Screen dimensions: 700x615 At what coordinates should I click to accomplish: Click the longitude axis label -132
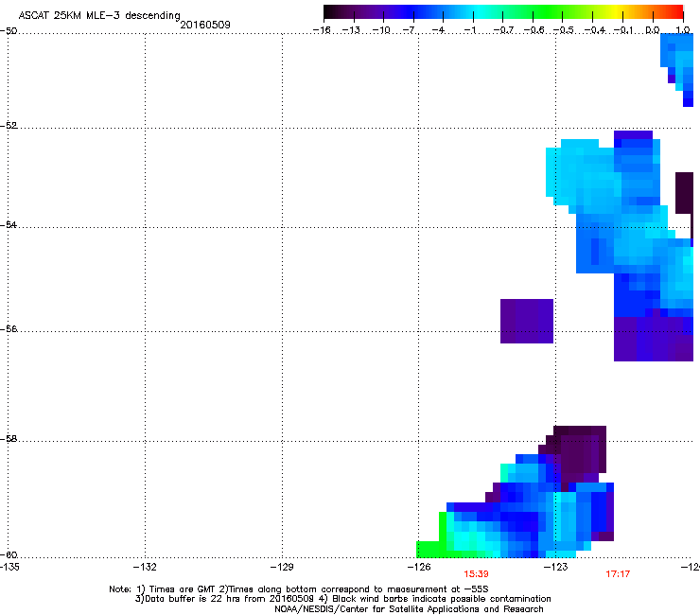coord(145,567)
